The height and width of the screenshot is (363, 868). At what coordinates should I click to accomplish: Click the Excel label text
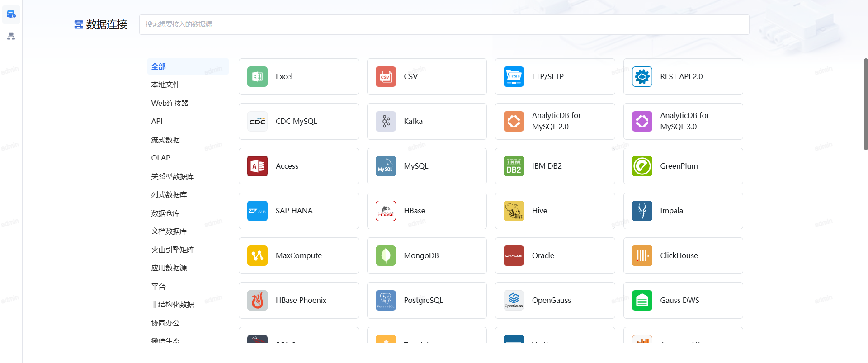(284, 76)
